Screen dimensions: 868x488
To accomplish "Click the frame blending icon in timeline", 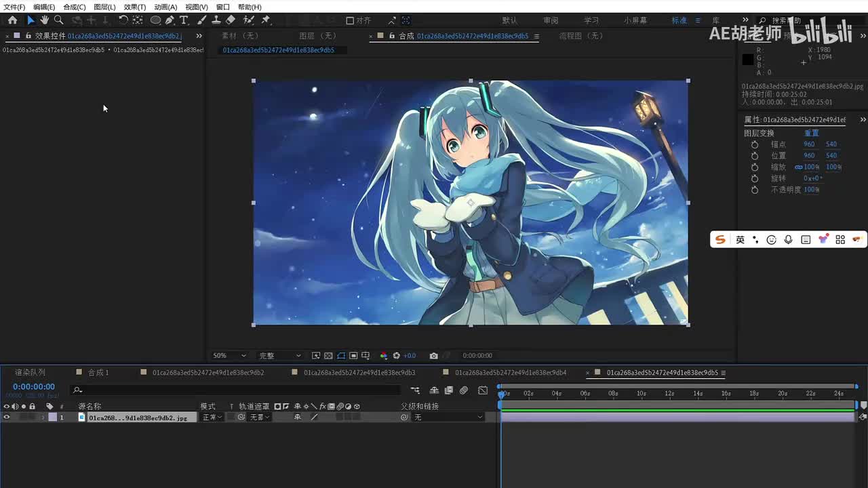I will pos(448,390).
